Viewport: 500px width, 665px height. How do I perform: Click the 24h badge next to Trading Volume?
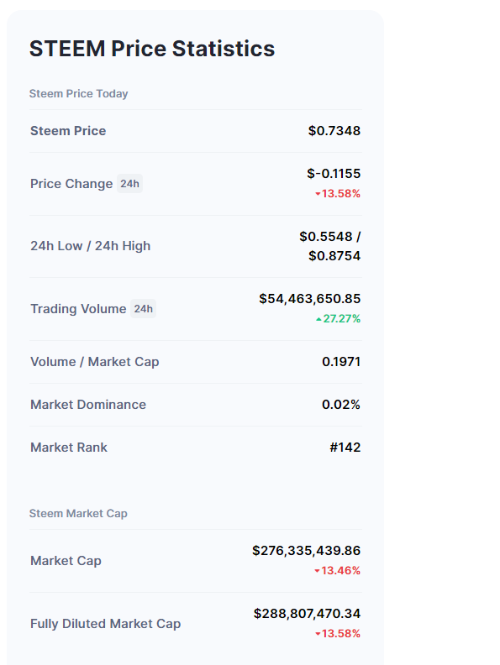(x=143, y=309)
